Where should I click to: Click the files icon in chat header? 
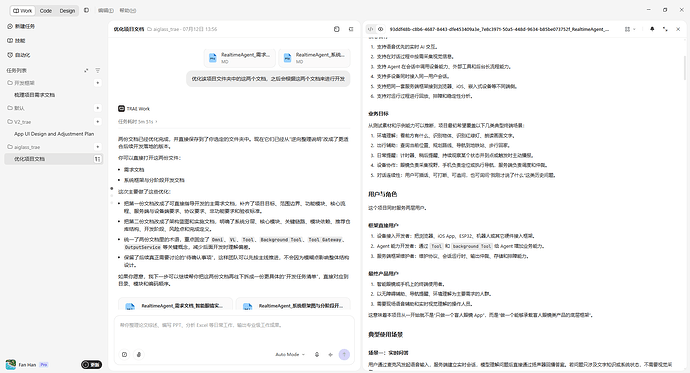pyautogui.click(x=337, y=29)
